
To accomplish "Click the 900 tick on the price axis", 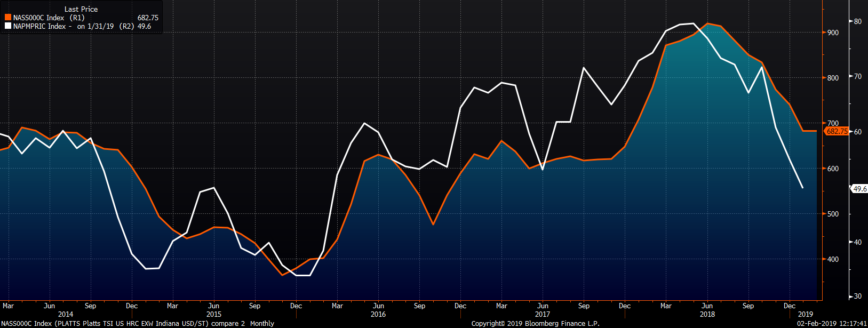I will point(833,33).
